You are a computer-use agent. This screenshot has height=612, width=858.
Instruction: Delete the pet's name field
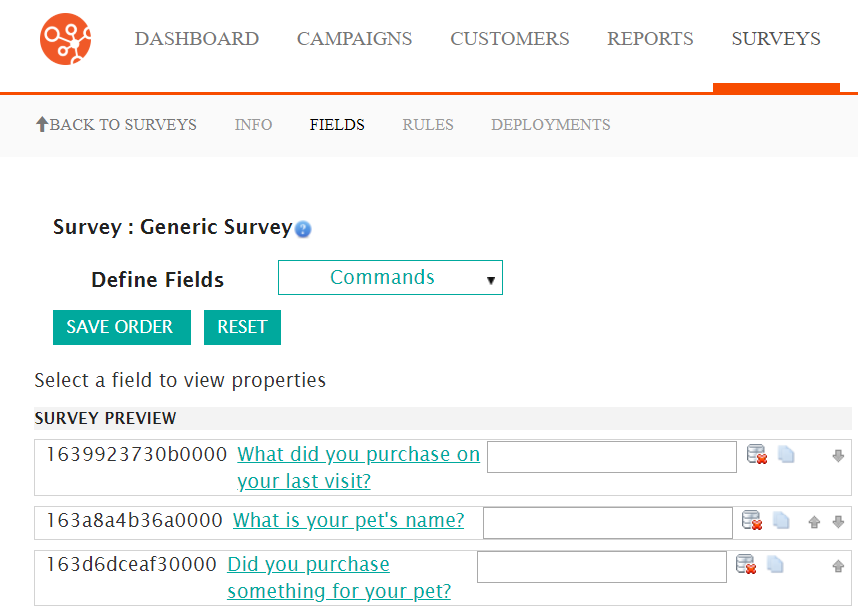752,520
